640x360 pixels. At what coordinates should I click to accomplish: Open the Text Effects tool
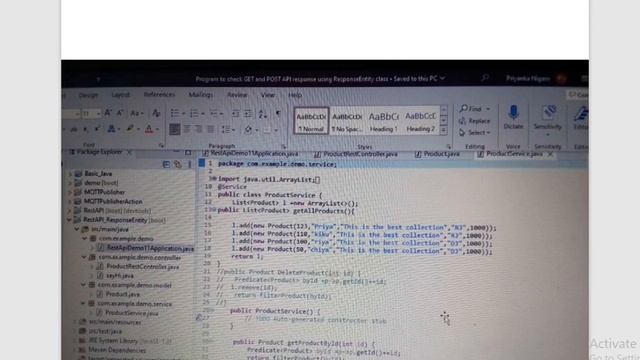[x=111, y=129]
